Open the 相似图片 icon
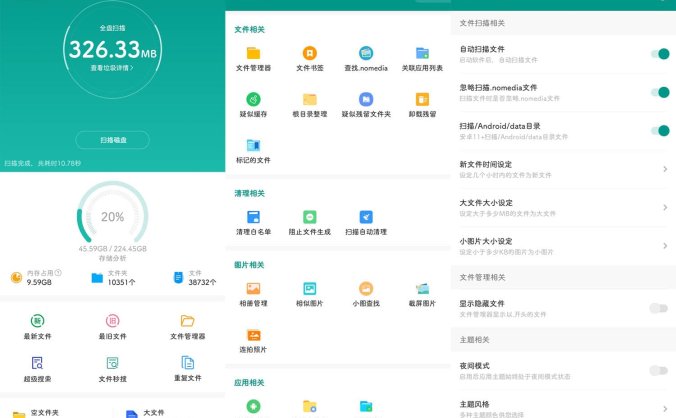676x418 pixels. coord(310,288)
